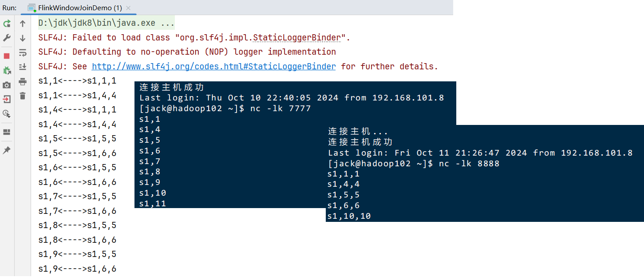Select the FlinkWindowJoinDemo (1) run tab
The image size is (644, 277).
(75, 8)
